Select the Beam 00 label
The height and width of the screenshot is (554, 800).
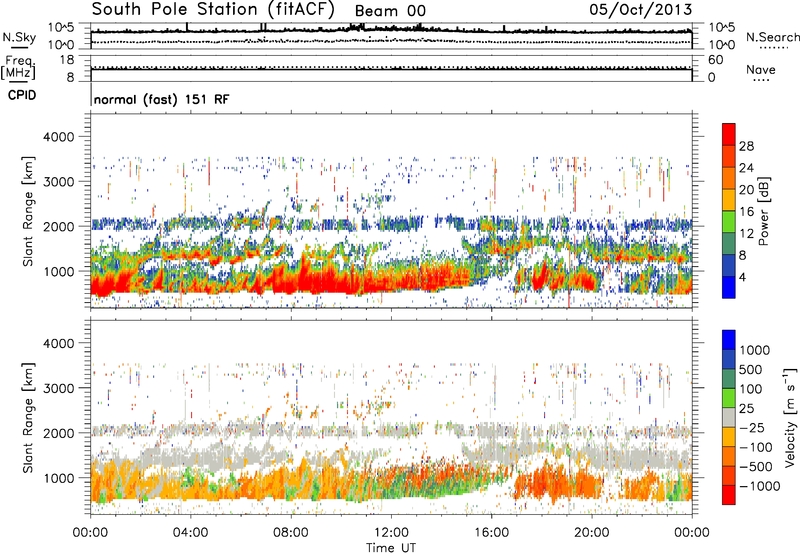coord(390,11)
